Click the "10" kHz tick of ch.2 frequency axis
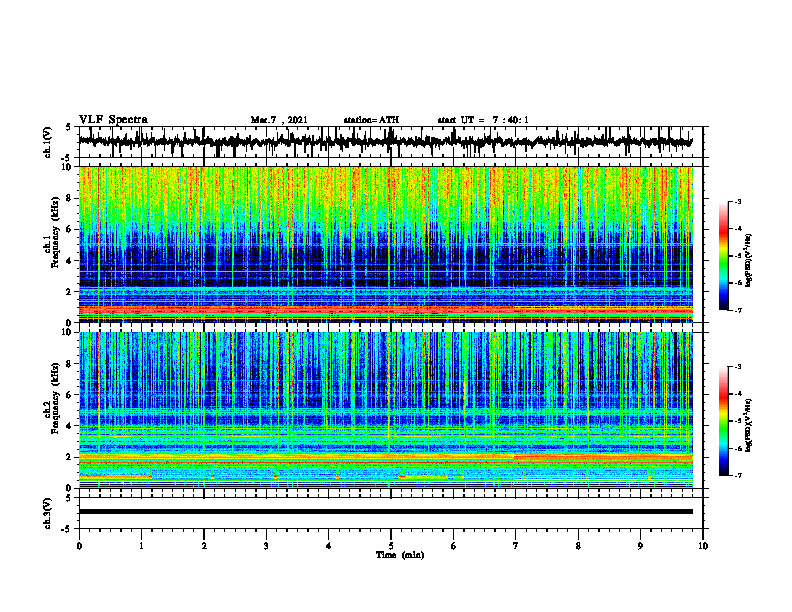Screen dimensions: 792x612 click(68, 332)
